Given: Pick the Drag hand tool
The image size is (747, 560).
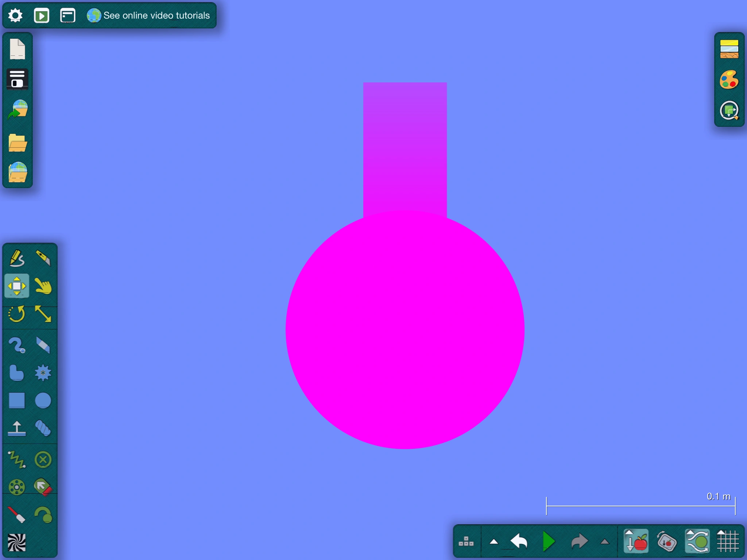Looking at the screenshot, I should click(x=43, y=286).
